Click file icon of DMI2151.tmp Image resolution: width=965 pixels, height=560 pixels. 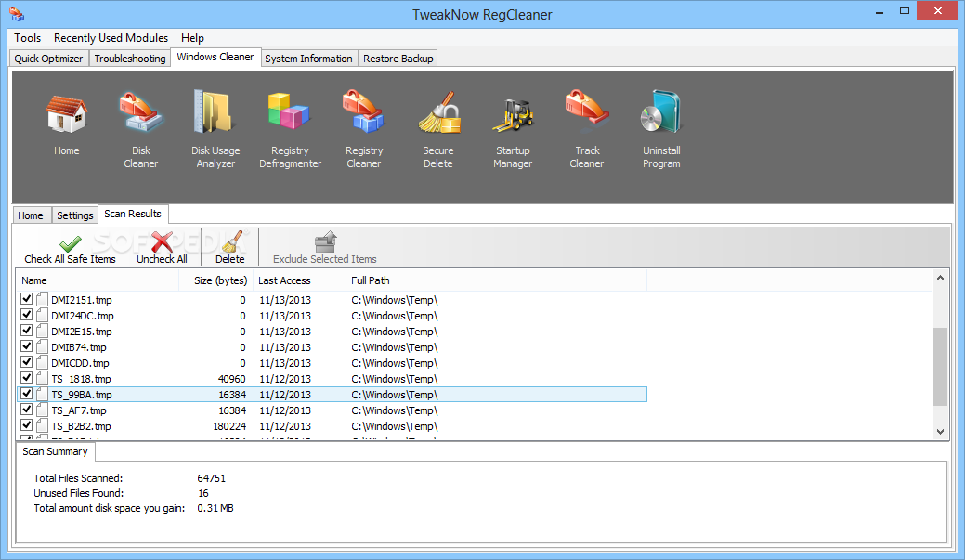tap(42, 300)
